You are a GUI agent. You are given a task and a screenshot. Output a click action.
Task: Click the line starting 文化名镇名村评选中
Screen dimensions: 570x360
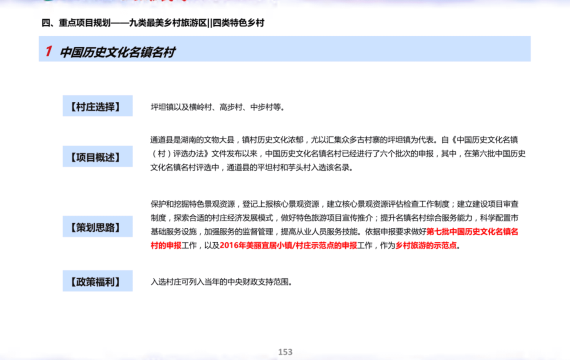[252, 168]
